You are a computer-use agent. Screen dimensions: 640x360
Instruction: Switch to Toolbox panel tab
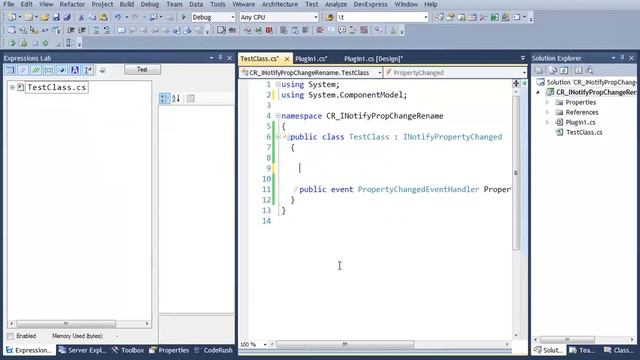point(128,350)
